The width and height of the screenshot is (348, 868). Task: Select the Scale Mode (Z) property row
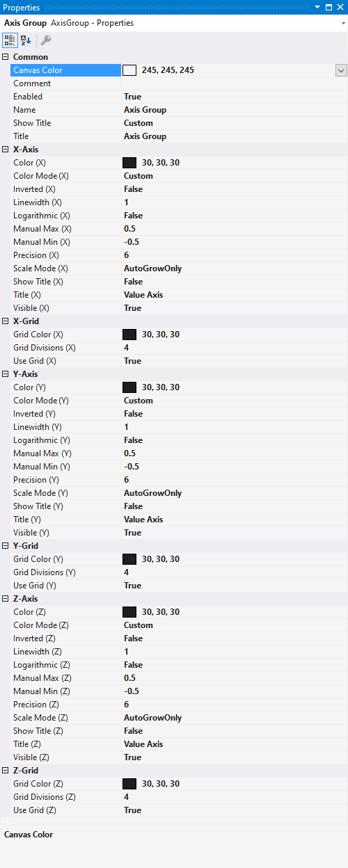(x=174, y=718)
